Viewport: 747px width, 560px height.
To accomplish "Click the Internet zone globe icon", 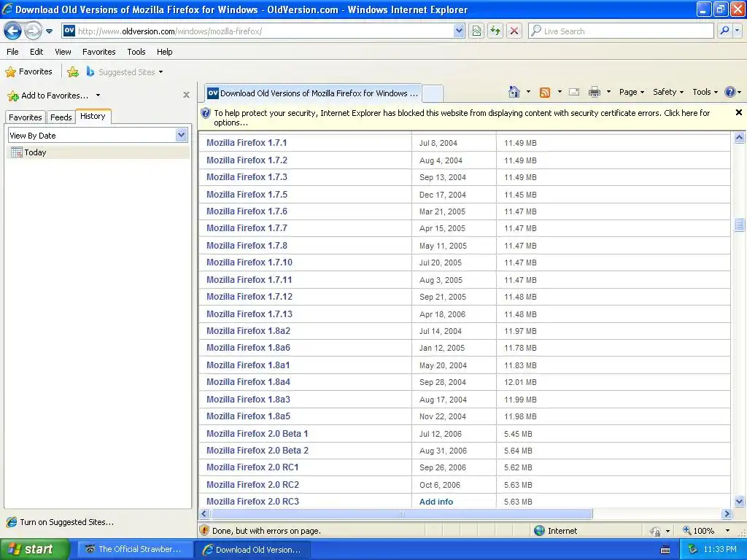I will [x=539, y=531].
